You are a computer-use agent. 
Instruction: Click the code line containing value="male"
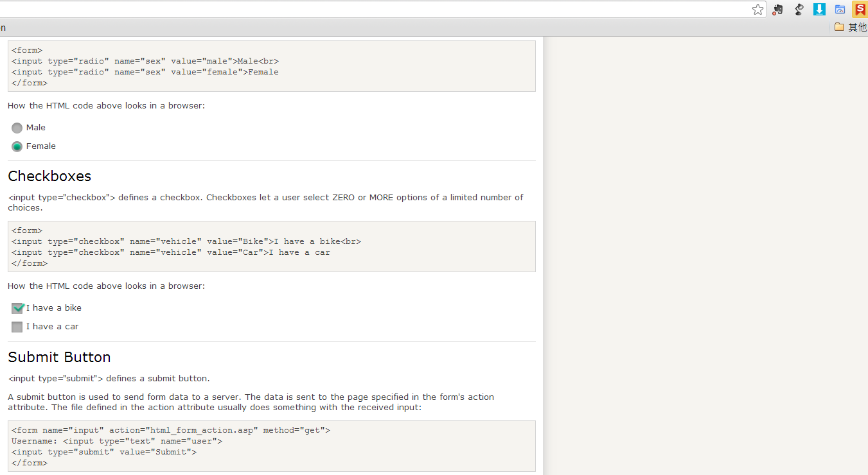click(145, 61)
